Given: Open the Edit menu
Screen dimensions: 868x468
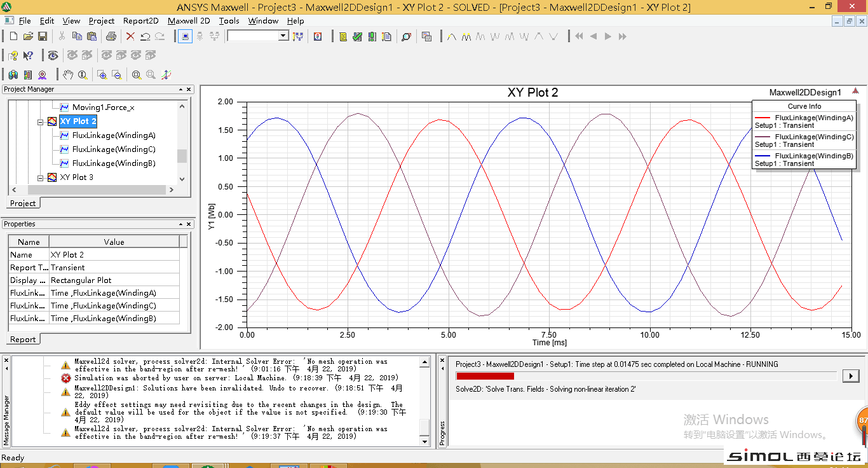Looking at the screenshot, I should click(47, 20).
